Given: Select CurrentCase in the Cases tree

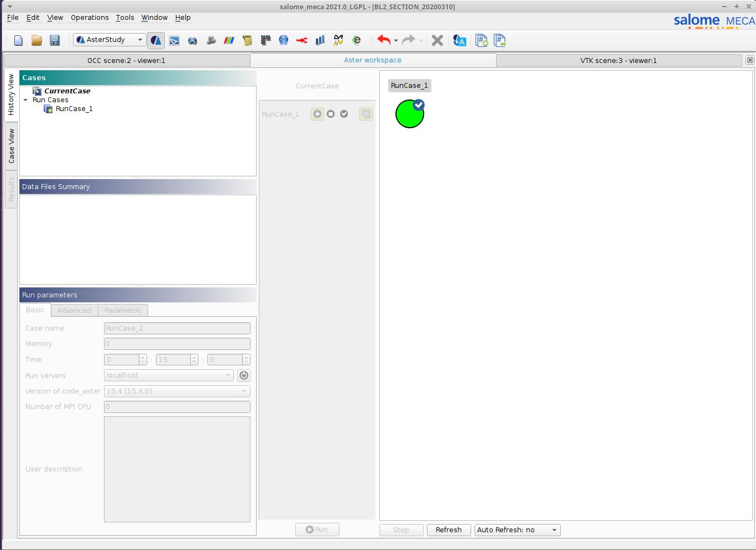Looking at the screenshot, I should coord(67,91).
